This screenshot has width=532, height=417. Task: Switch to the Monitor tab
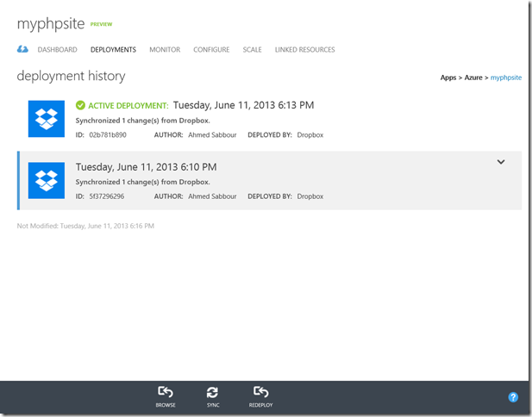coord(165,50)
